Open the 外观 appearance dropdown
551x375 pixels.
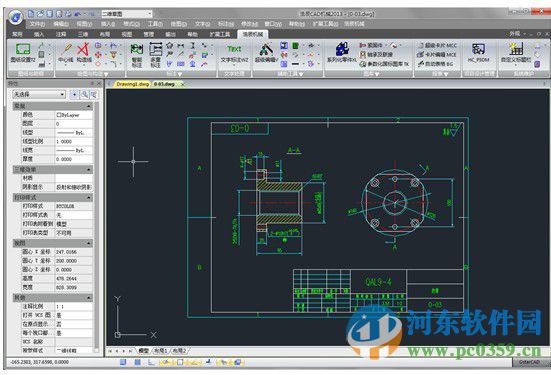[x=517, y=34]
